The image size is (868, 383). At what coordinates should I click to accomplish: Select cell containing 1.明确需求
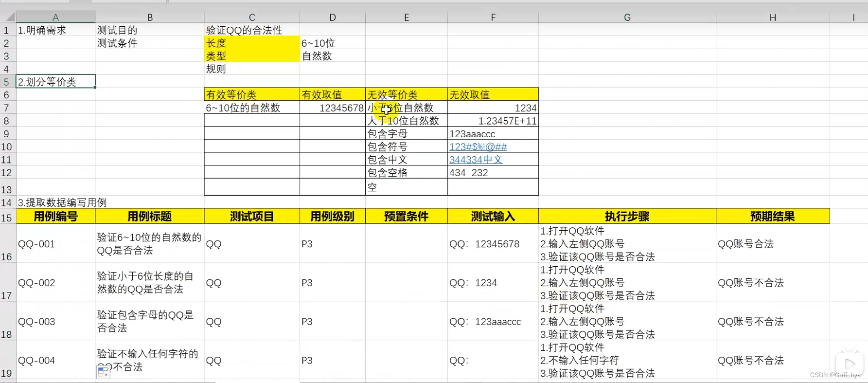point(55,30)
